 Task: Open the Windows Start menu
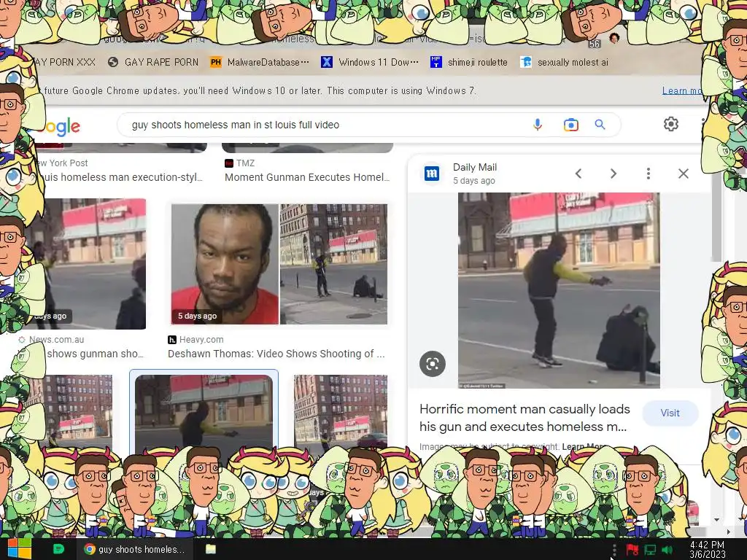(x=19, y=548)
